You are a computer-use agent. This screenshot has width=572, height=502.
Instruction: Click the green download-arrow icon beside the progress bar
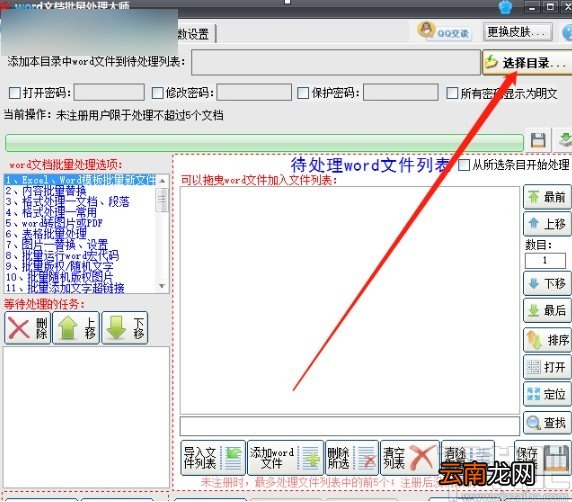coord(564,140)
